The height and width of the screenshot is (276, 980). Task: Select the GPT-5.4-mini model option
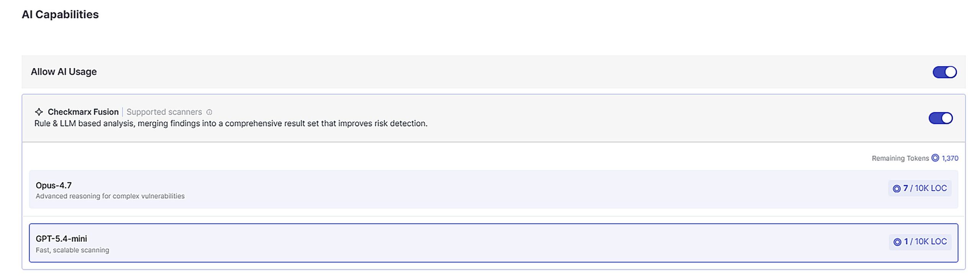pyautogui.click(x=493, y=243)
